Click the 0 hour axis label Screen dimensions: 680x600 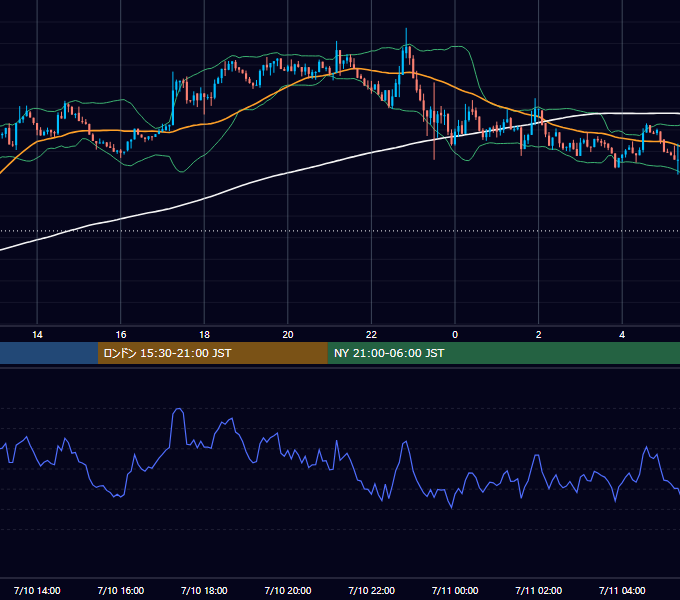[455, 335]
